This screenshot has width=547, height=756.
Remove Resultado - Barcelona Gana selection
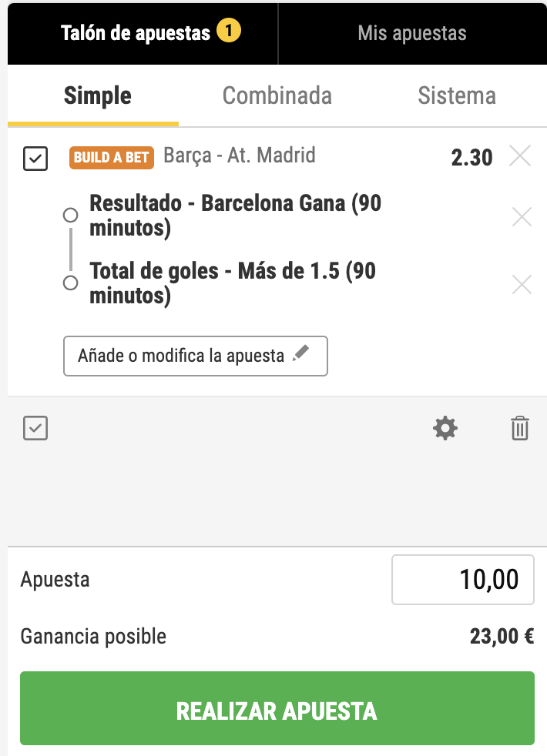coord(522,217)
